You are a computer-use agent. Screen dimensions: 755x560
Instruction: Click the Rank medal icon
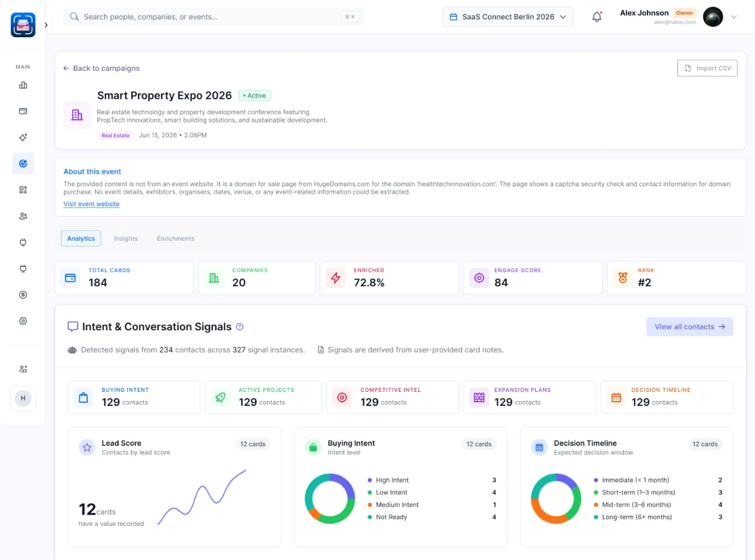click(623, 278)
